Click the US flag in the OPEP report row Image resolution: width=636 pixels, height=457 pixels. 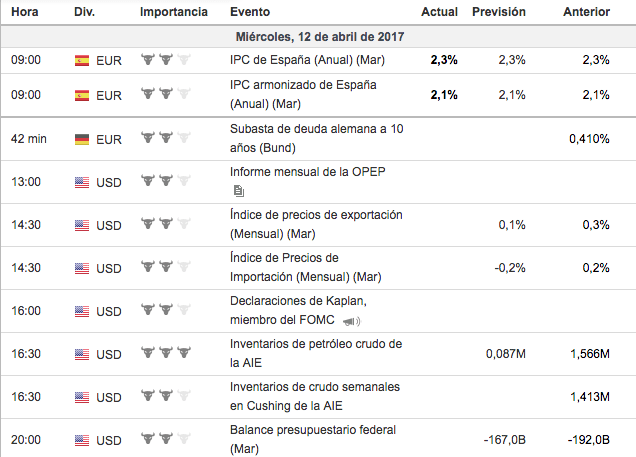pyautogui.click(x=82, y=182)
